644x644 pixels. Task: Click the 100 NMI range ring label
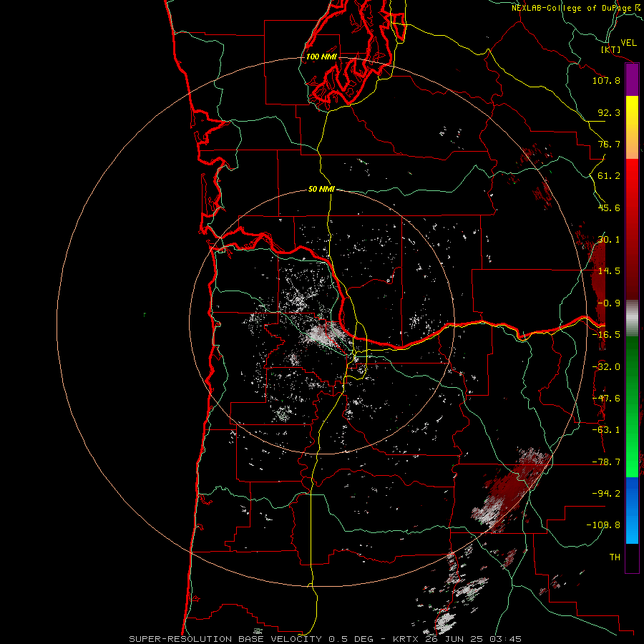tap(321, 57)
